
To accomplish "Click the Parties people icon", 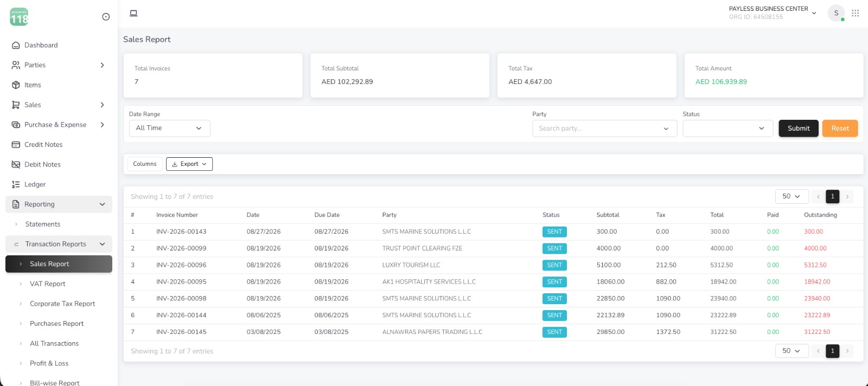I will (16, 65).
